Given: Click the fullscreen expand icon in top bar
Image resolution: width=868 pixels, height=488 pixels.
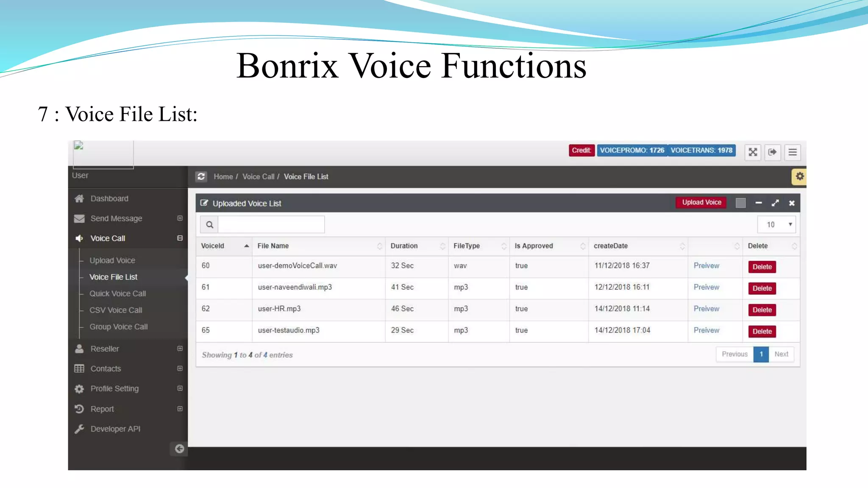Looking at the screenshot, I should tap(753, 152).
